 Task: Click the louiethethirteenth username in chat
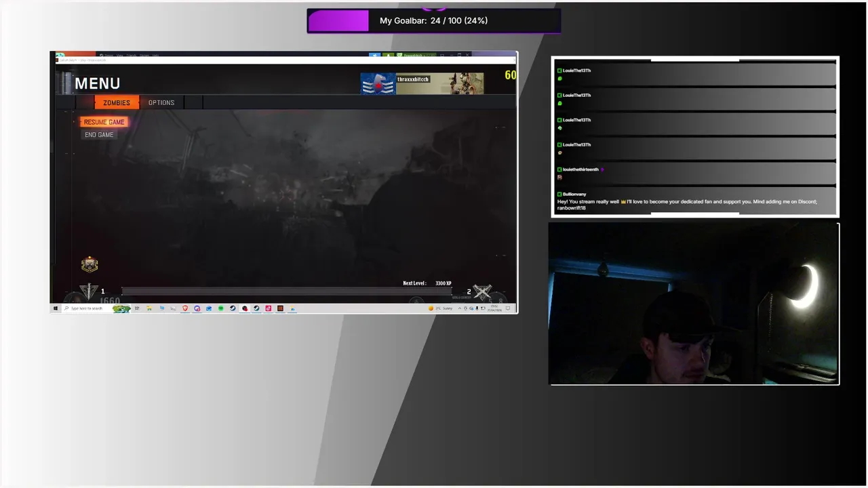click(x=580, y=169)
